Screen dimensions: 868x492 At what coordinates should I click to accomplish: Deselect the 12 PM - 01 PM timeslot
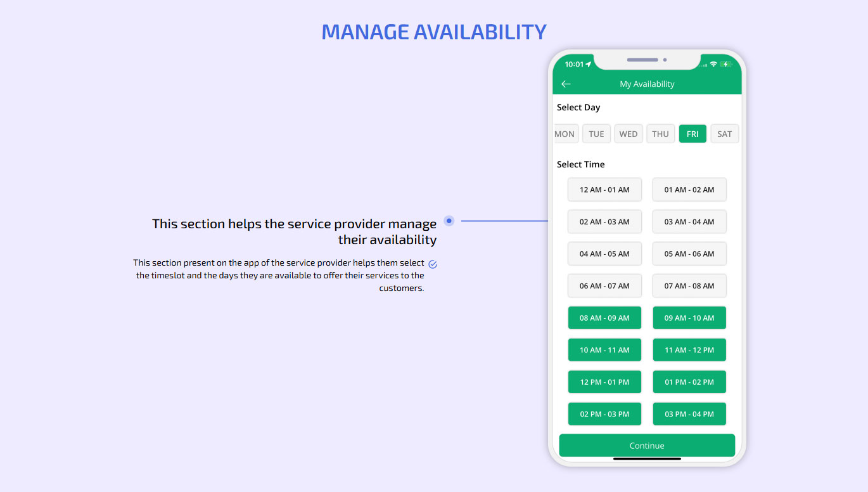coord(604,382)
